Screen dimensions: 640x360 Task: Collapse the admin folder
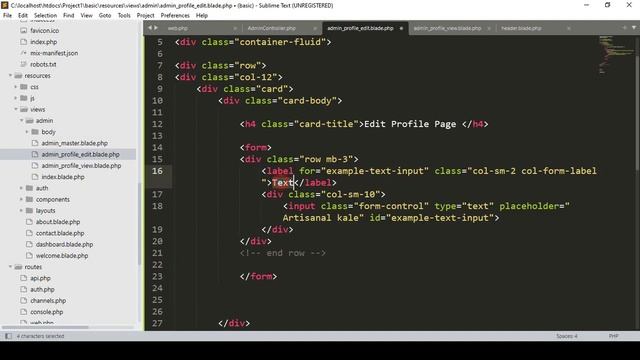(x=22, y=121)
